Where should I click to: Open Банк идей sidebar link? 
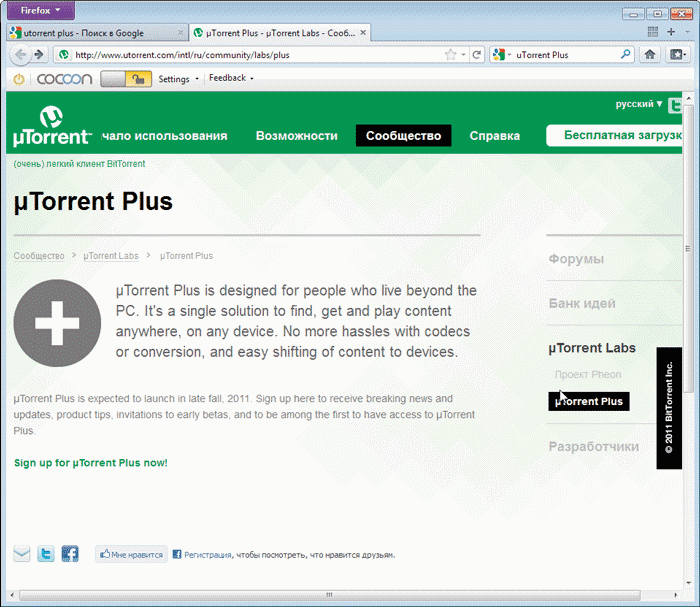[x=582, y=304]
